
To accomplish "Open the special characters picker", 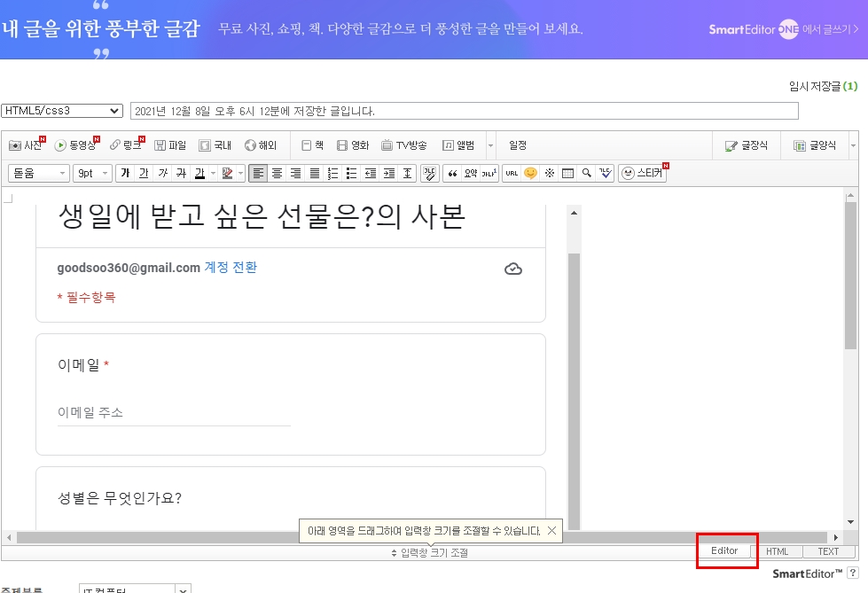I will 549,174.
